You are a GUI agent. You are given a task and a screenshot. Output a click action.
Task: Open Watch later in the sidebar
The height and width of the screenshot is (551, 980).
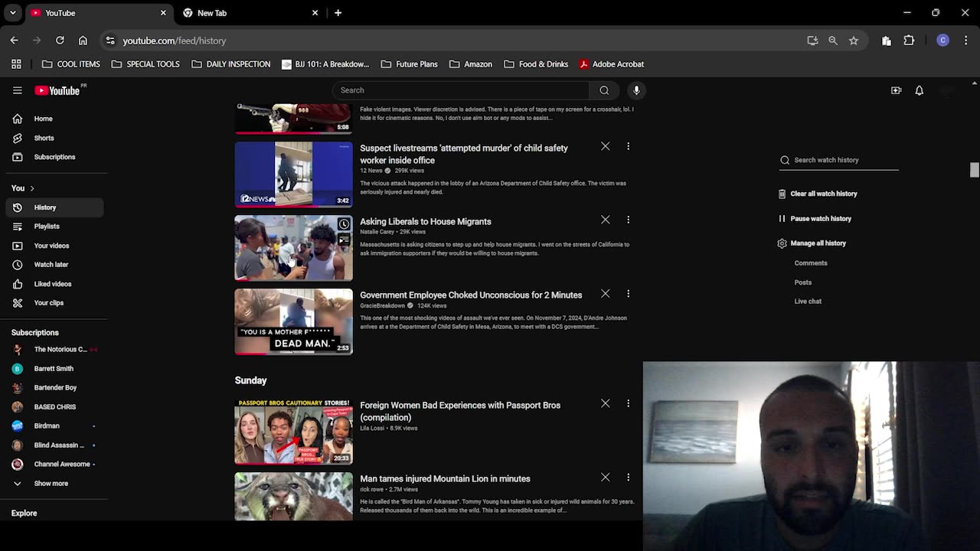point(54,265)
